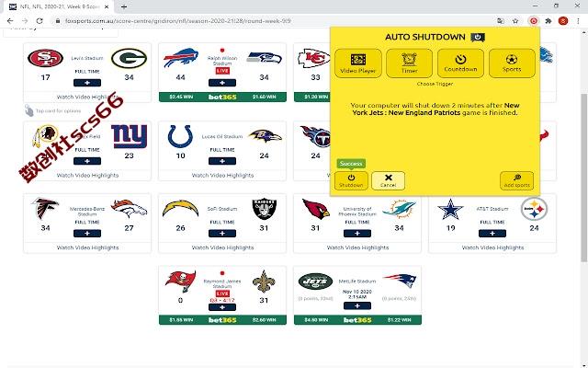Viewport: 588px width, 368px height.
Task: Click the New England Patriots logo
Action: (x=400, y=281)
